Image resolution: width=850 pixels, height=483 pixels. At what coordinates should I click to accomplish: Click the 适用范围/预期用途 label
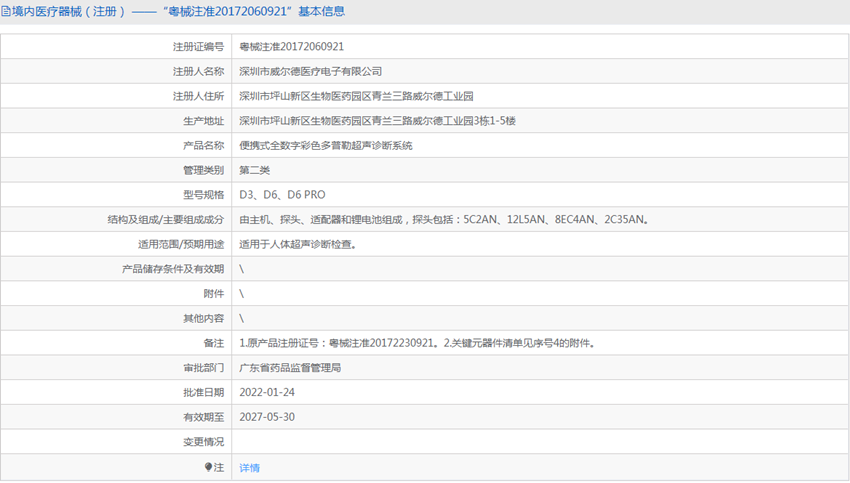181,244
